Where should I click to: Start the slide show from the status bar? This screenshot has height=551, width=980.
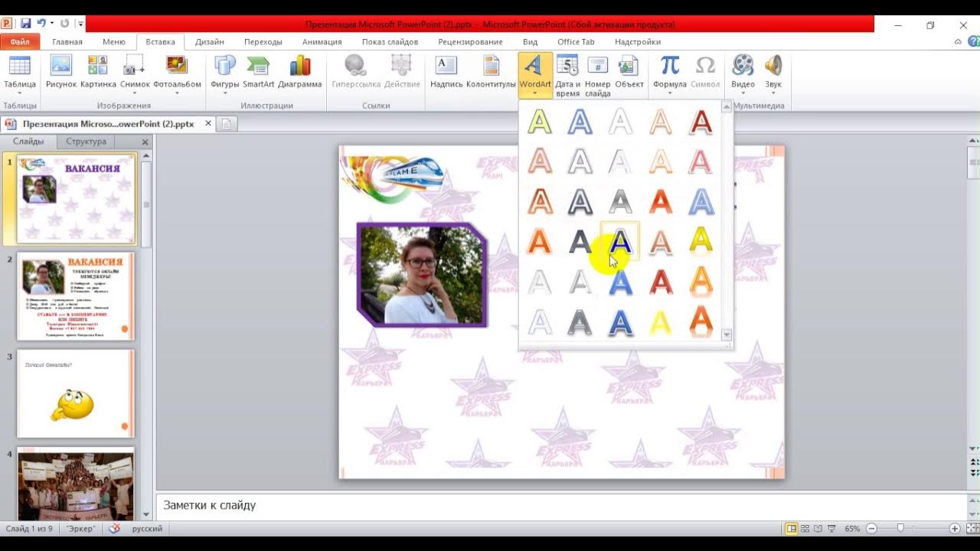coord(831,529)
